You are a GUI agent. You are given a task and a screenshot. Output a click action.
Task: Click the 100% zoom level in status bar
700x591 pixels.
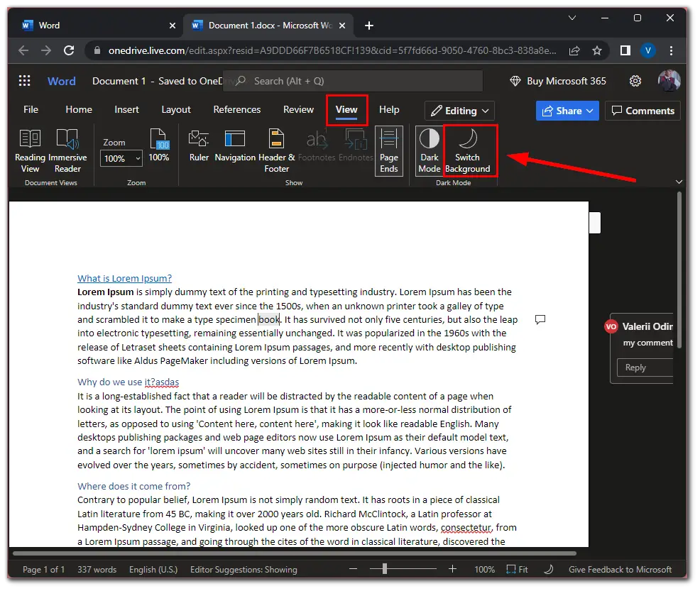point(484,569)
